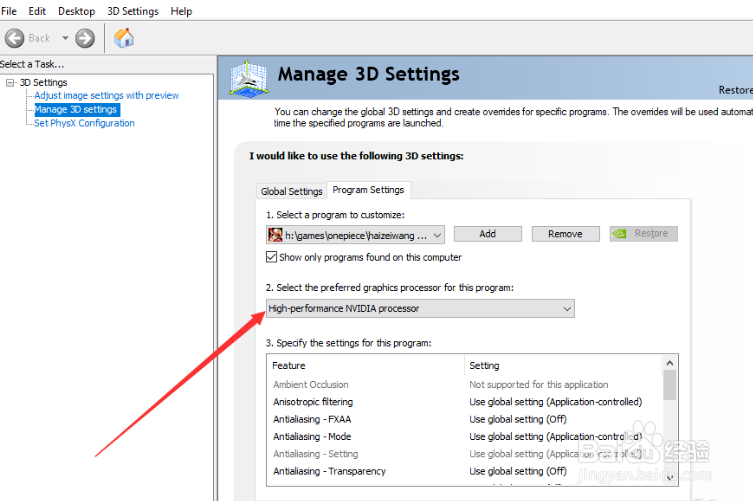This screenshot has height=501, width=753.
Task: Select the Antialiasing - FXAA row
Action: pyautogui.click(x=465, y=419)
